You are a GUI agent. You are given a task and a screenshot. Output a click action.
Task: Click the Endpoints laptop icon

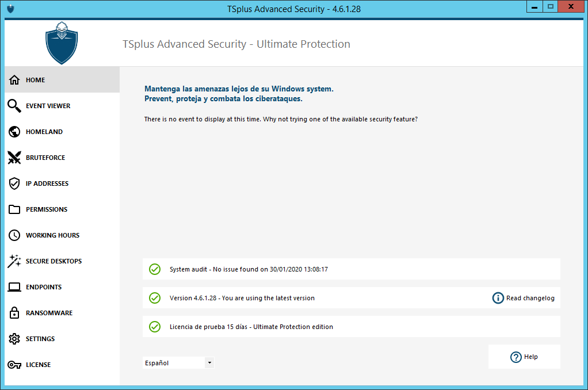point(14,287)
